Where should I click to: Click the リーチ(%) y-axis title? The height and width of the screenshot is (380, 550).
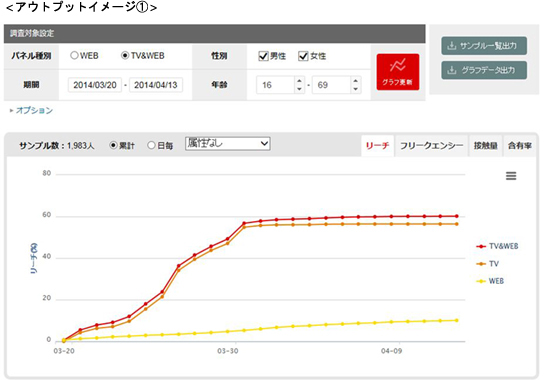coord(34,258)
